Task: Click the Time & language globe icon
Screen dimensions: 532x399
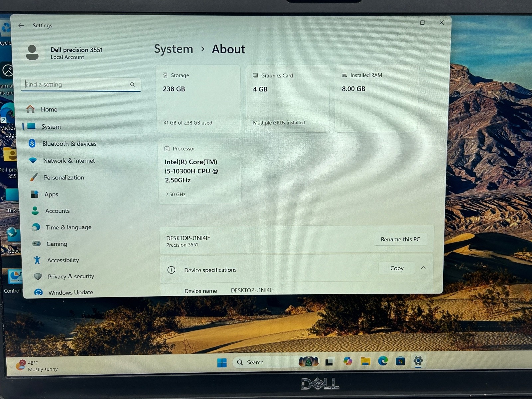Action: click(x=36, y=227)
